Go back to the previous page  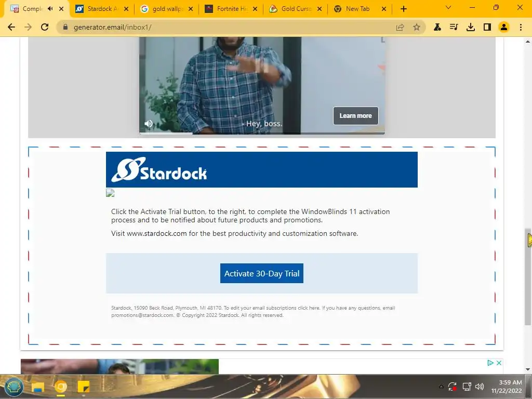11,27
